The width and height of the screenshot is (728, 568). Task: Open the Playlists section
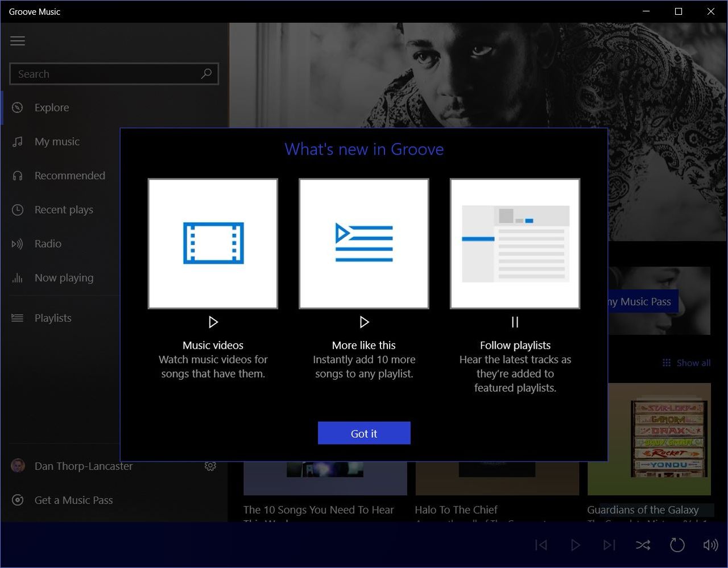coord(53,318)
